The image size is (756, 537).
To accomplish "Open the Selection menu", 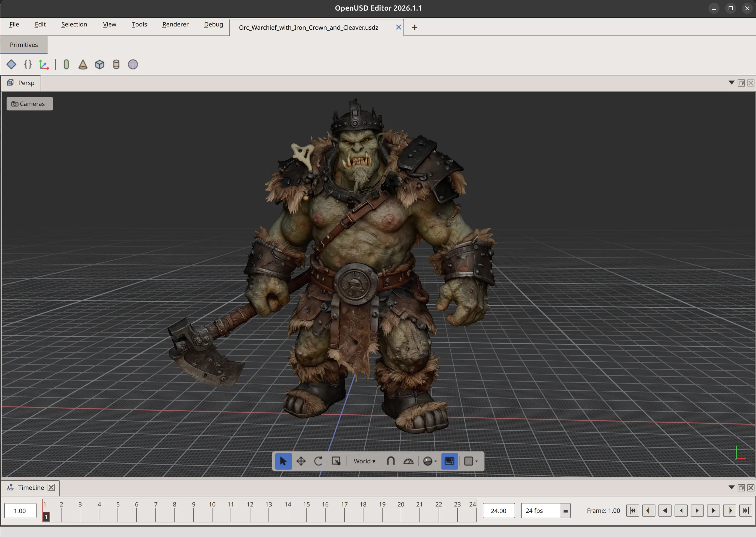I will coord(74,24).
